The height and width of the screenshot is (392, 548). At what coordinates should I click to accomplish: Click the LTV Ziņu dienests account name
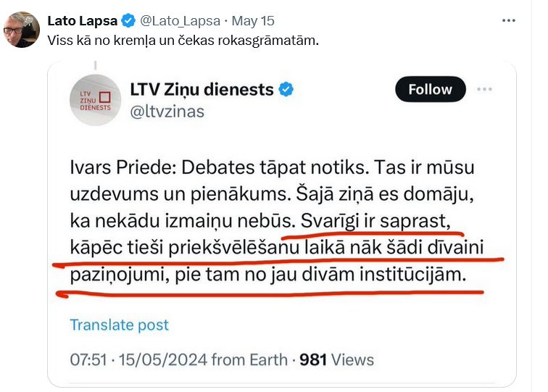click(202, 90)
